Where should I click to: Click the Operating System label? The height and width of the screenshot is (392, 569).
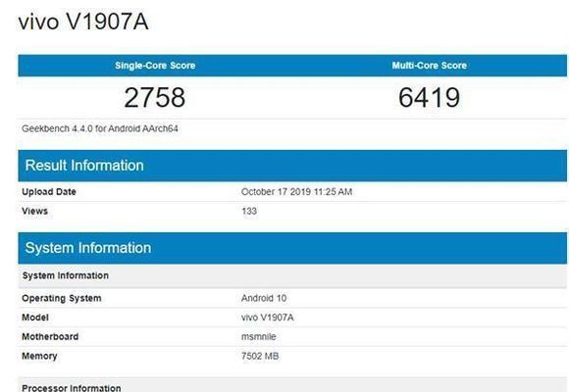pyautogui.click(x=62, y=298)
